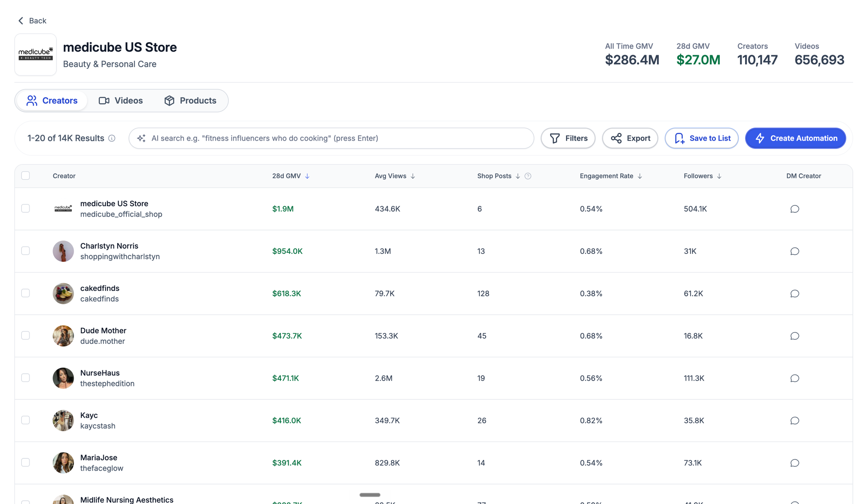Click the DM icon for medicube US Store
This screenshot has width=868, height=504.
tap(795, 209)
